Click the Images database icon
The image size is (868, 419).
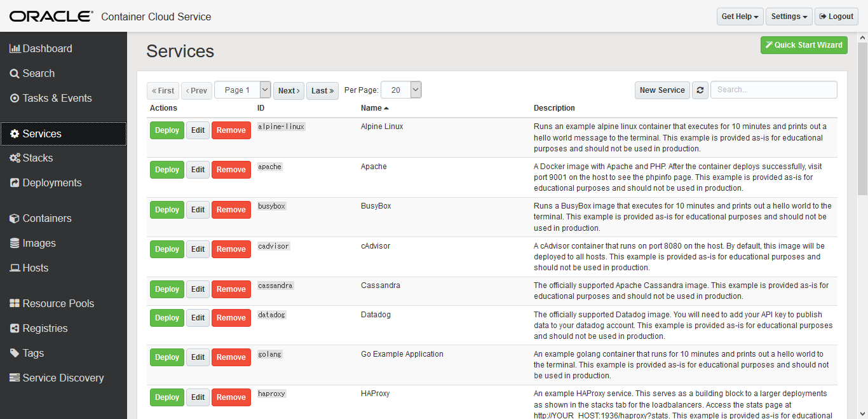pyautogui.click(x=15, y=244)
